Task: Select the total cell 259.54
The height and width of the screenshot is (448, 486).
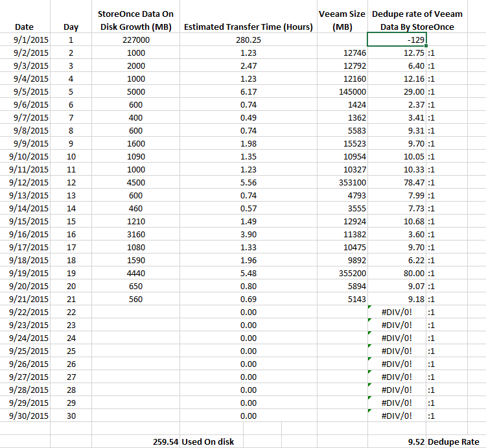Action: click(136, 442)
